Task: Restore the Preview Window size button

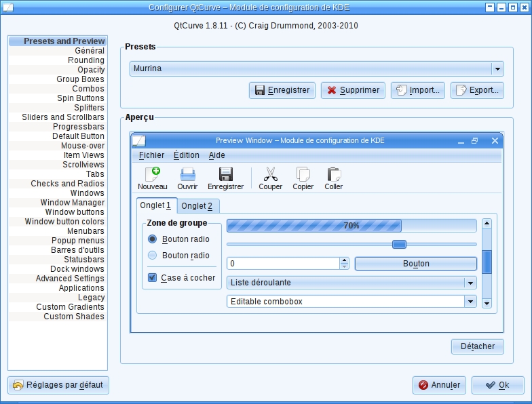Action: point(475,141)
